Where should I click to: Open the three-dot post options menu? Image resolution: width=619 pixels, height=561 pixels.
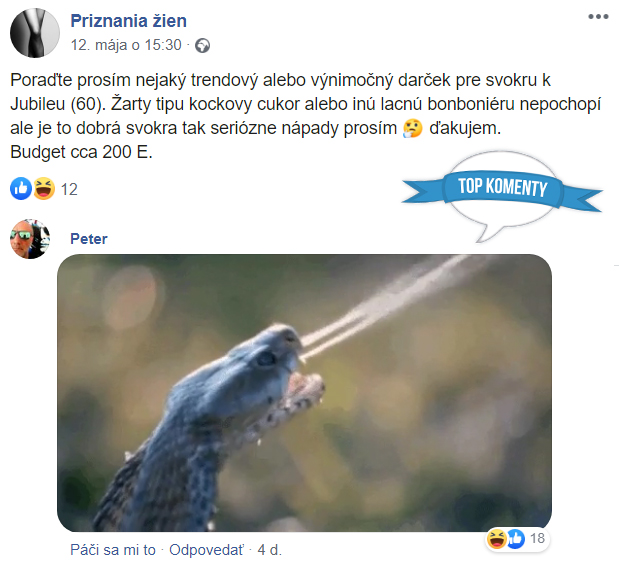(x=598, y=17)
